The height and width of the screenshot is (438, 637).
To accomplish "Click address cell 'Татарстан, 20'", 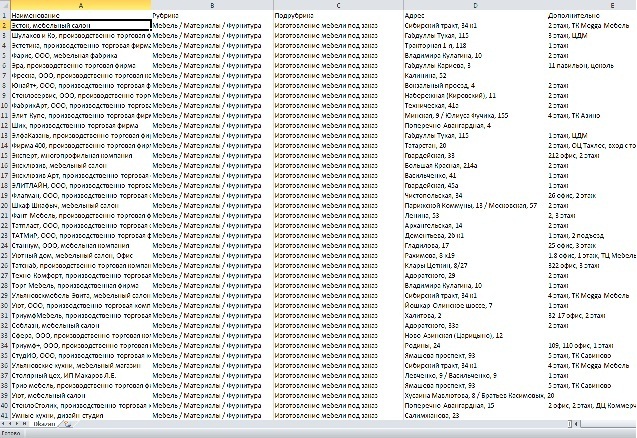I will tap(475, 145).
